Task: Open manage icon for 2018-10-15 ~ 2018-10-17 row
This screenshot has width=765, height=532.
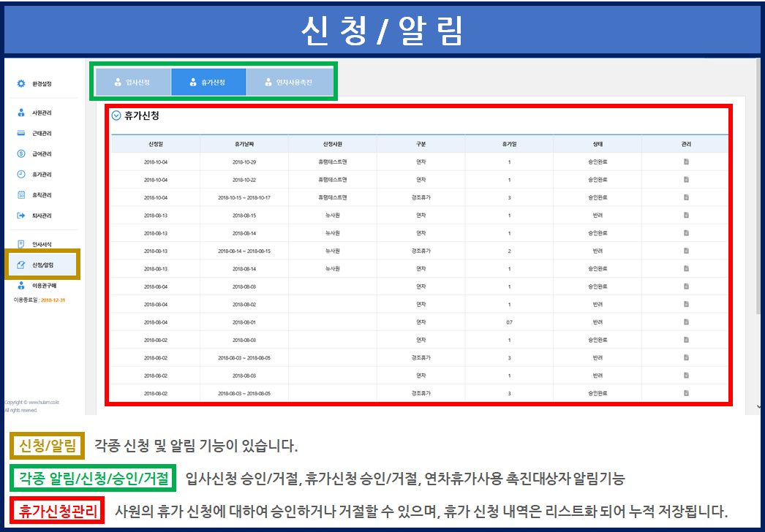Action: pyautogui.click(x=685, y=197)
